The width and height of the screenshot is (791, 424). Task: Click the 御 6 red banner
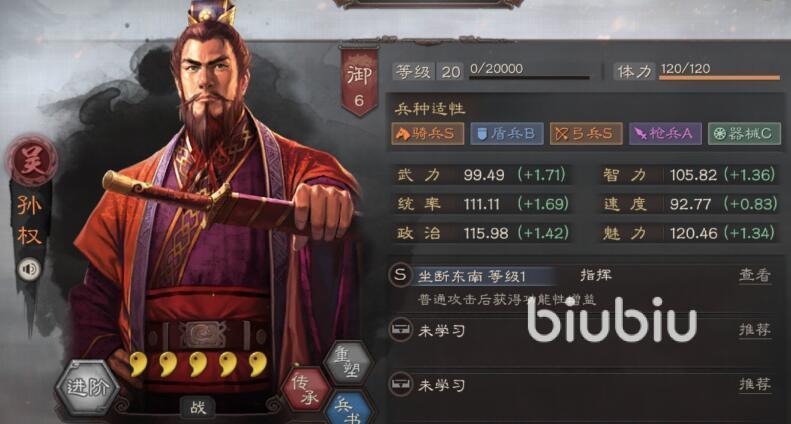coord(359,82)
